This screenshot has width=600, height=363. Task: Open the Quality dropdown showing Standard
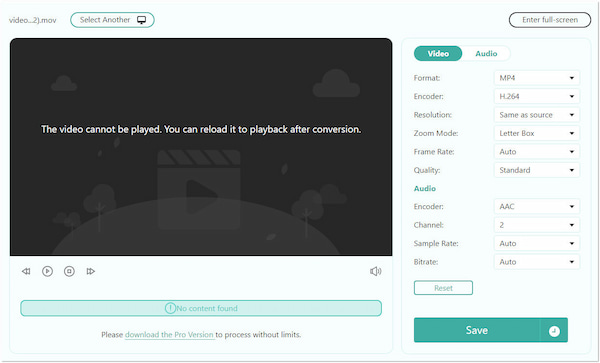pyautogui.click(x=537, y=170)
